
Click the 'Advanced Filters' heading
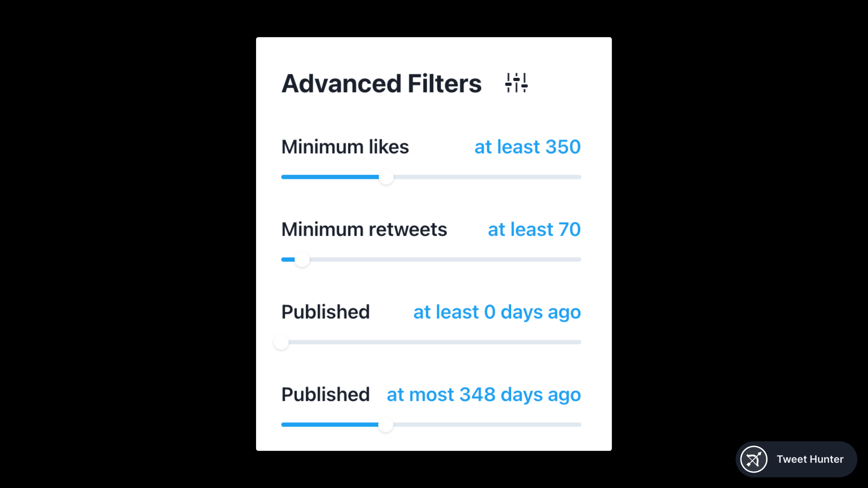[x=381, y=84]
